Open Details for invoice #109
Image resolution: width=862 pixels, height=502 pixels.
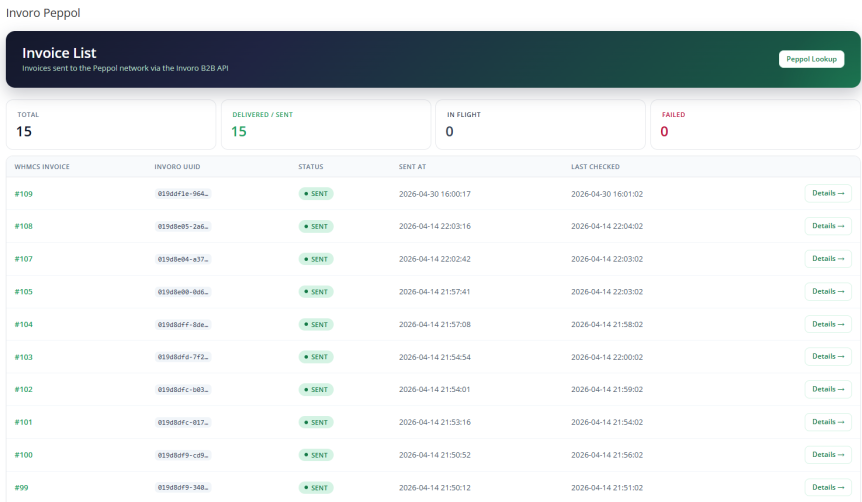pyautogui.click(x=828, y=194)
